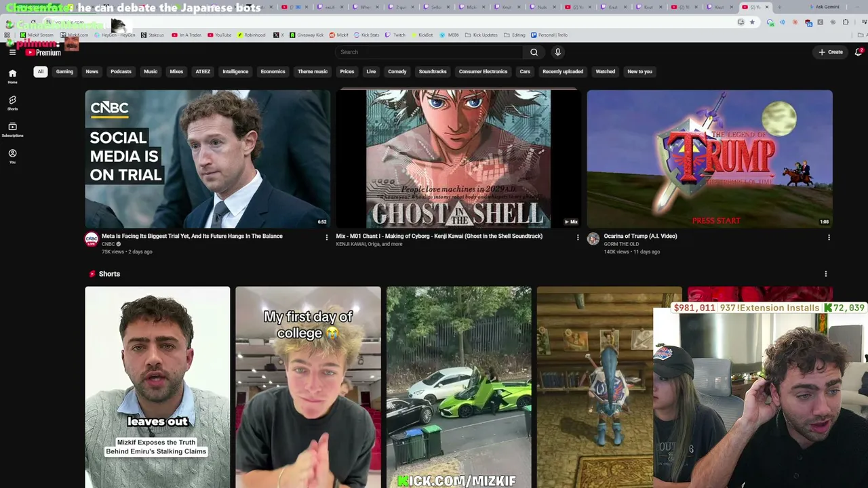Open the GORM THE OLD channel avatar
The width and height of the screenshot is (868, 488).
coord(593,239)
